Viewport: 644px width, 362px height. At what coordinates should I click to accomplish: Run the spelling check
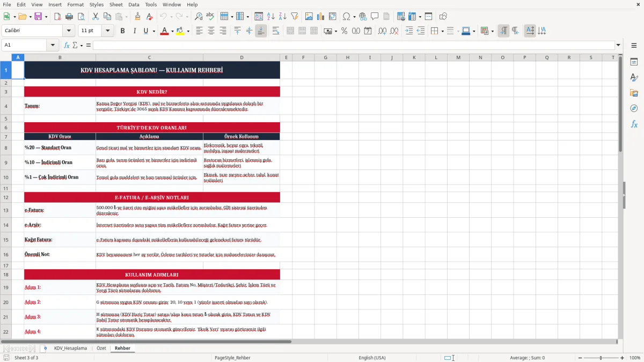210,17
